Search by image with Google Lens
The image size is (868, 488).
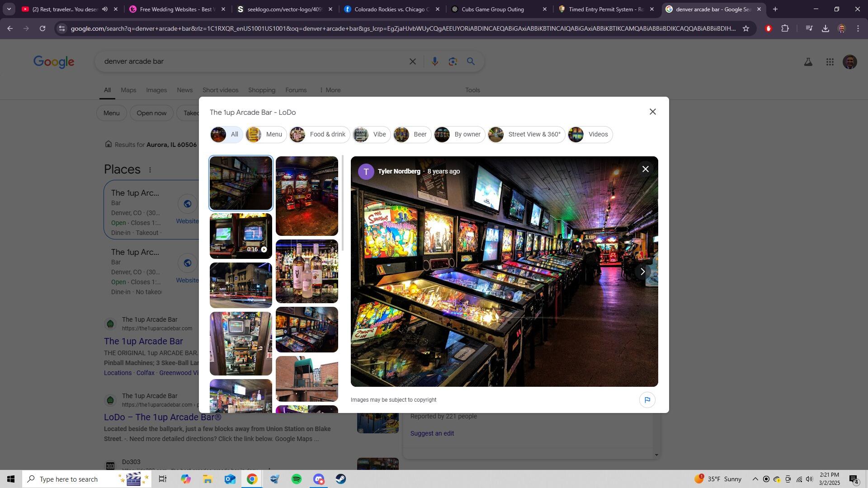tap(453, 61)
